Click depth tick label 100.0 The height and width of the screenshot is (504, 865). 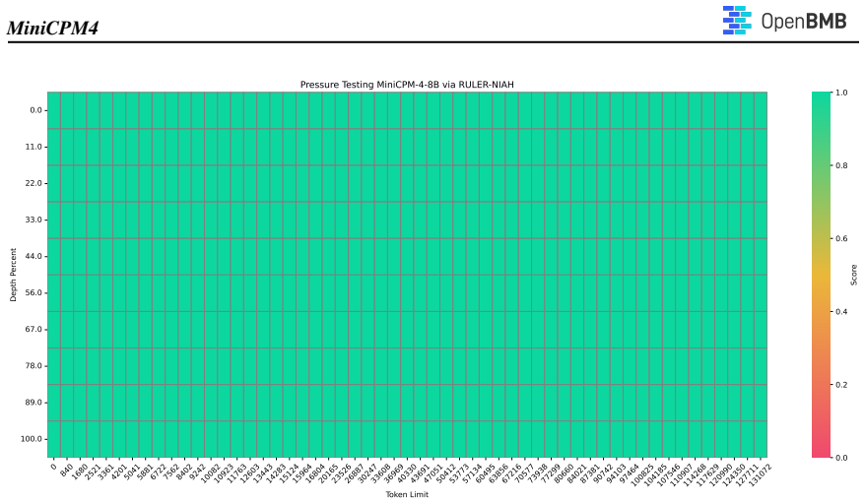pyautogui.click(x=32, y=439)
